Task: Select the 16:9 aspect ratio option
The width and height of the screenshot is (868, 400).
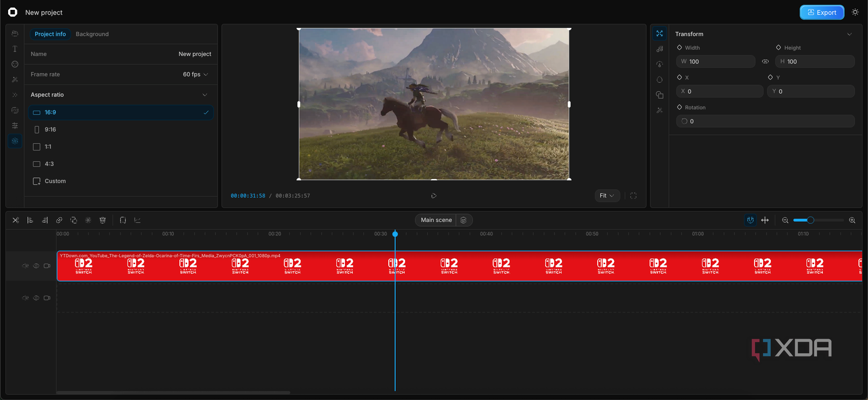Action: [x=121, y=112]
